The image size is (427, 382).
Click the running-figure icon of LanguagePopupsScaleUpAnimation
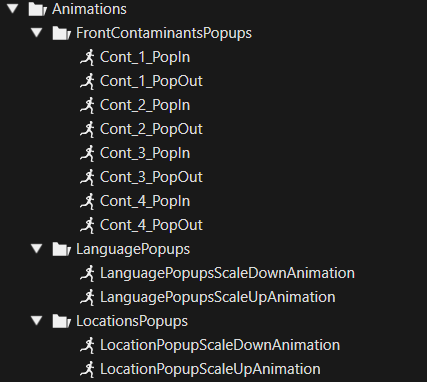88,297
